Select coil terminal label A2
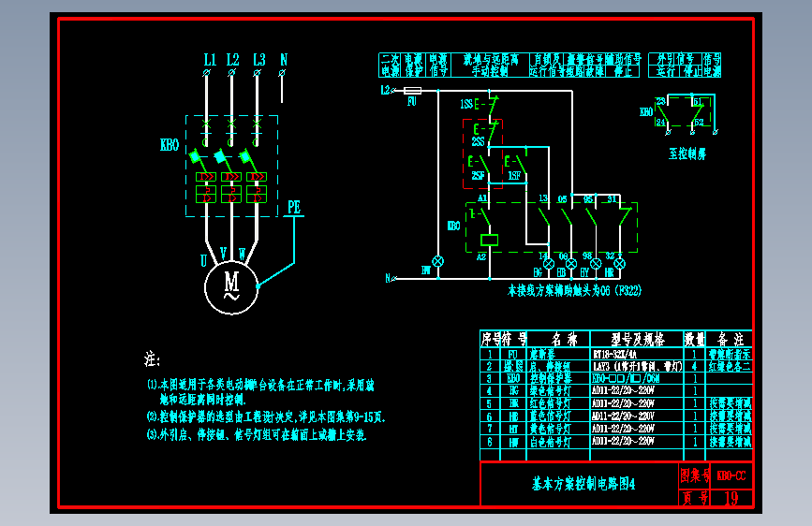The width and height of the screenshot is (812, 526). pos(481,256)
